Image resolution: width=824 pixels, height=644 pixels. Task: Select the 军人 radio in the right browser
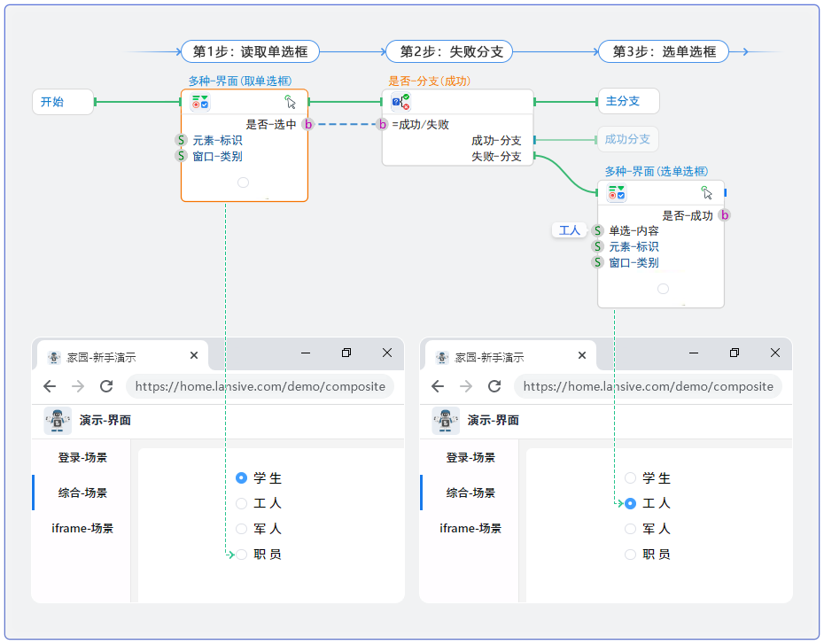[x=630, y=529]
